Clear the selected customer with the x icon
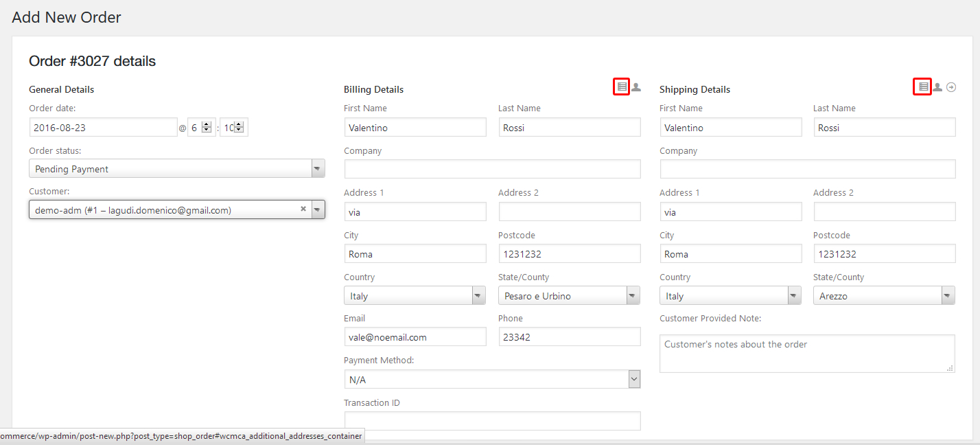Image resolution: width=980 pixels, height=445 pixels. click(x=303, y=209)
